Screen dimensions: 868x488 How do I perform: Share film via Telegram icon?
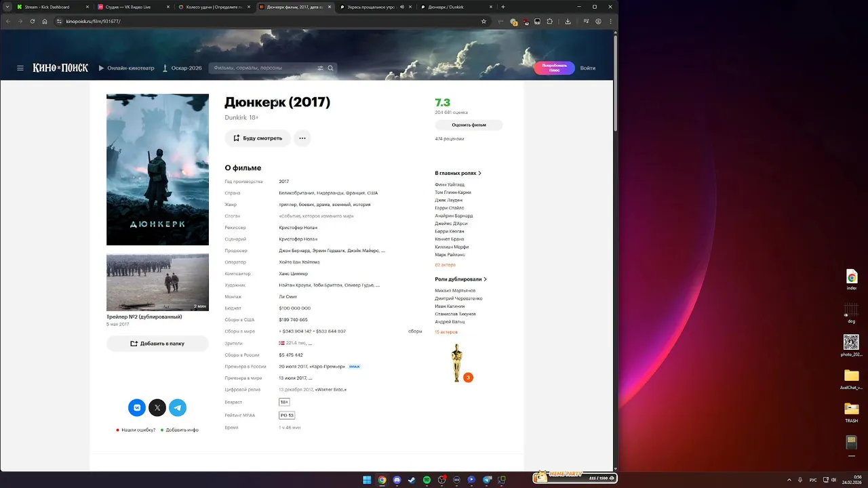coord(178,407)
